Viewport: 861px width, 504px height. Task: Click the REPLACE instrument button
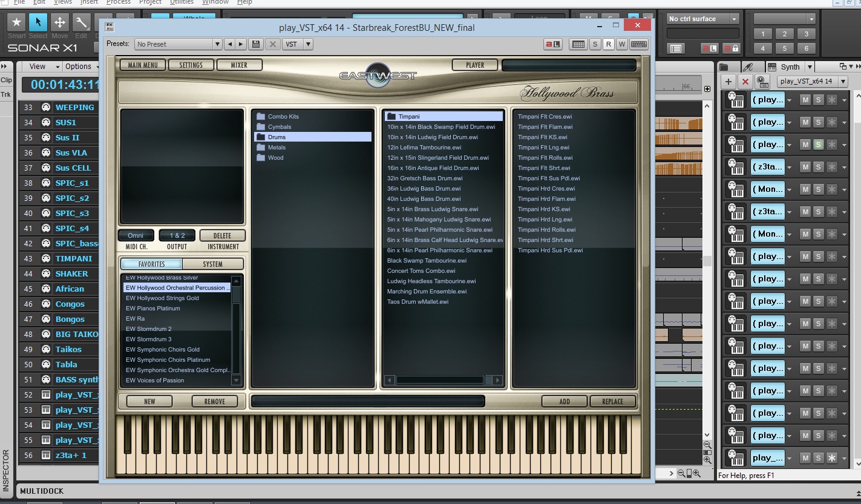click(x=612, y=401)
